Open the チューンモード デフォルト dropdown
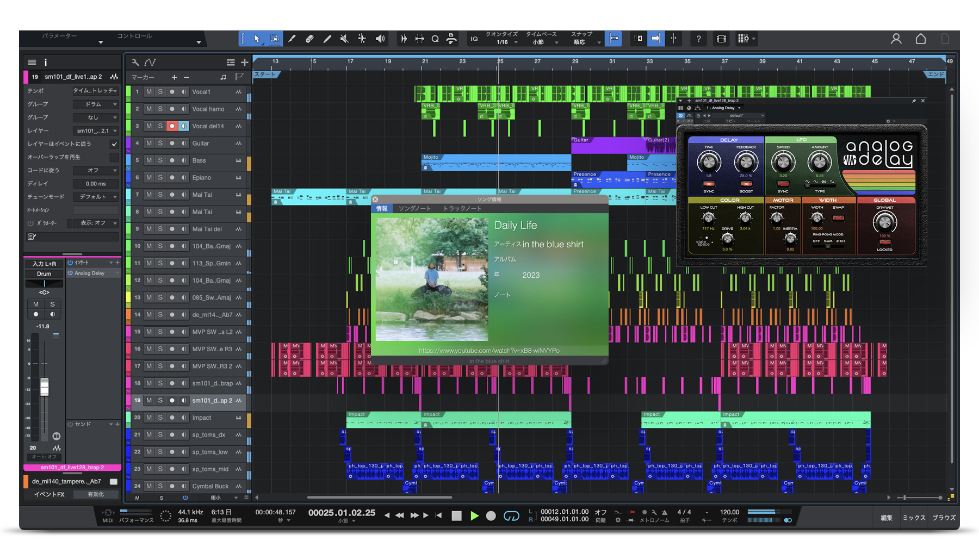979x560 pixels. tap(96, 197)
